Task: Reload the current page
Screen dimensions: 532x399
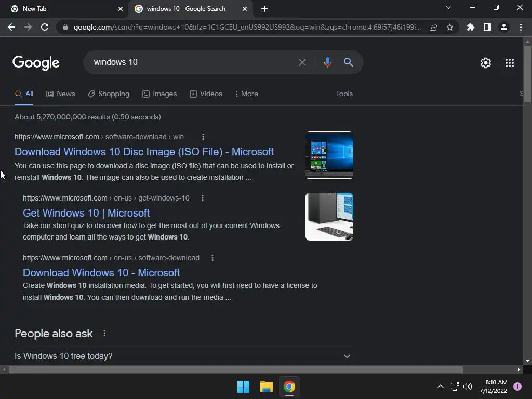Action: point(45,27)
